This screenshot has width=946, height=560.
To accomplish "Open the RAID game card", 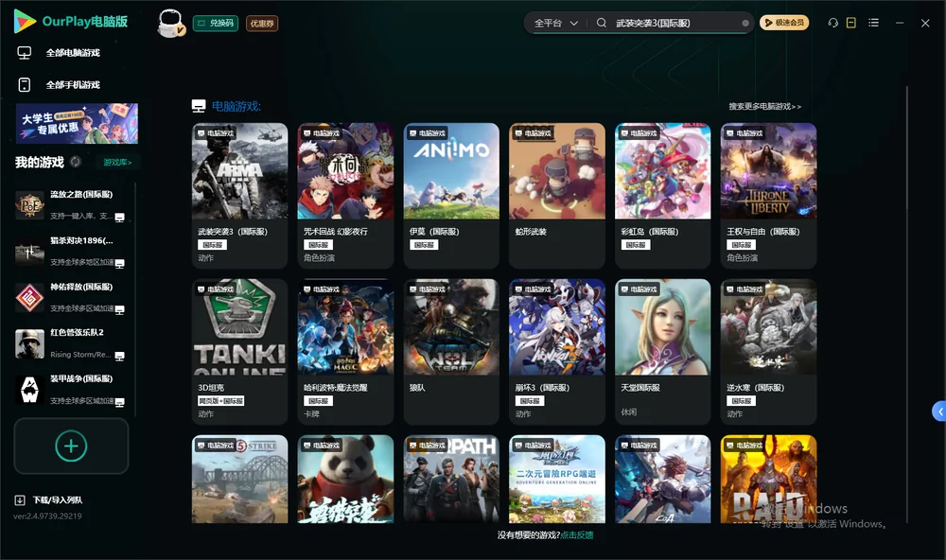I will tap(768, 480).
